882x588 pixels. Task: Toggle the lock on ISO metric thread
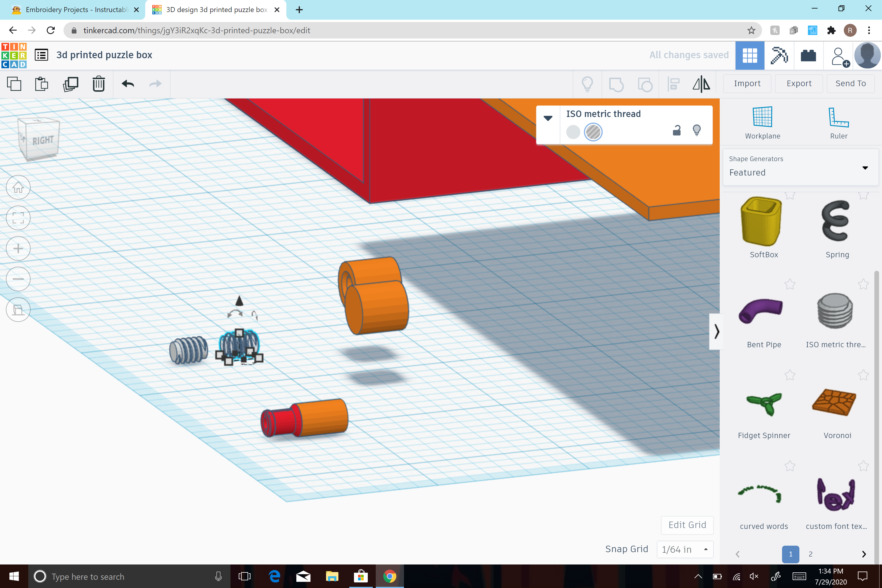677,131
